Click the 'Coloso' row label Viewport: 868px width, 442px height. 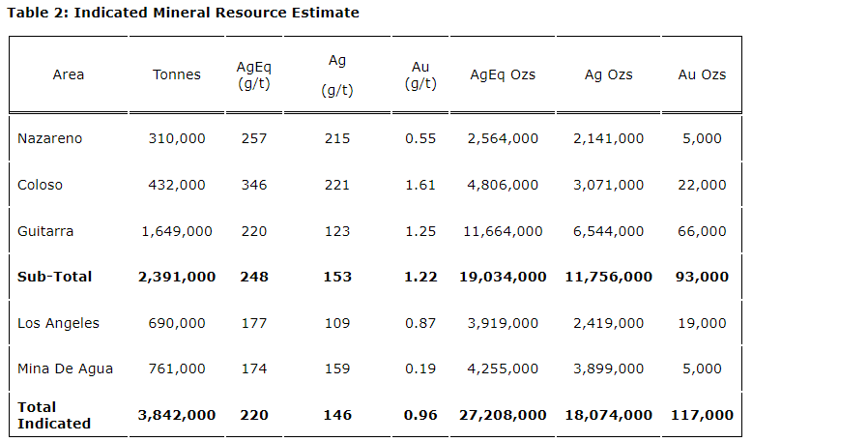40,185
